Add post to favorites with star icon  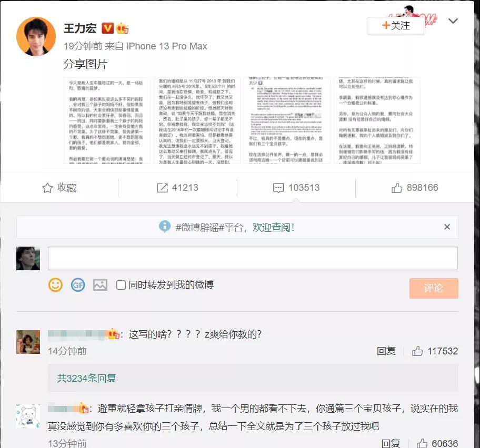click(x=59, y=188)
